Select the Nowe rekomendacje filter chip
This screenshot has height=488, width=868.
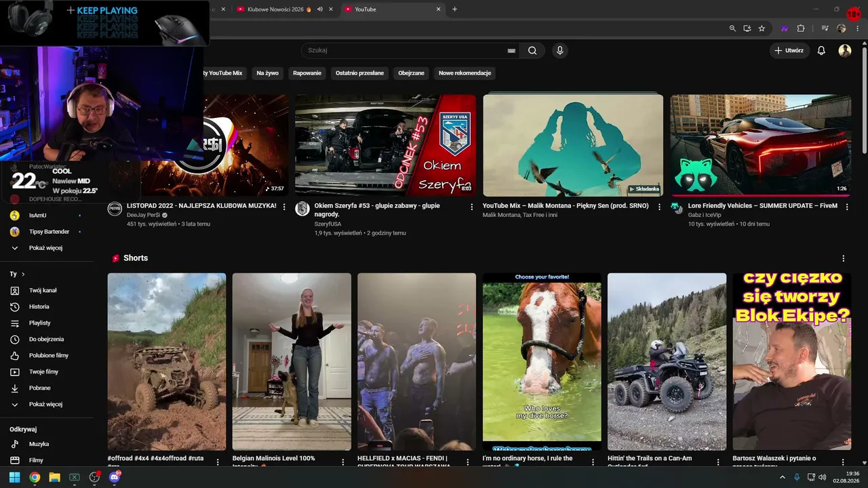(x=465, y=73)
